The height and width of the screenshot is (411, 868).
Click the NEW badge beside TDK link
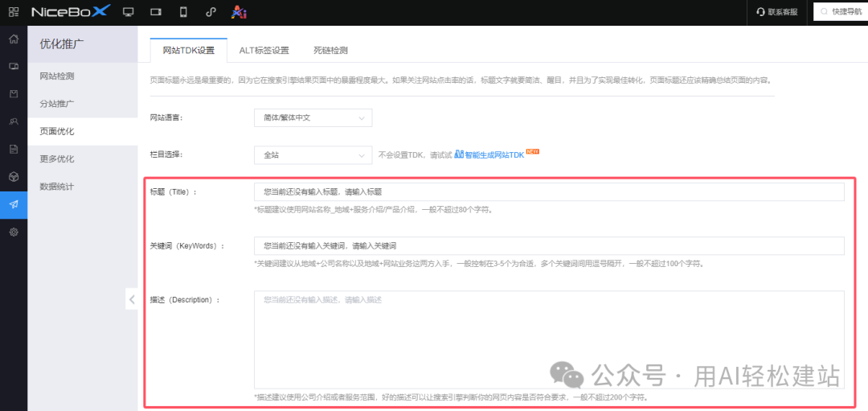pyautogui.click(x=533, y=151)
